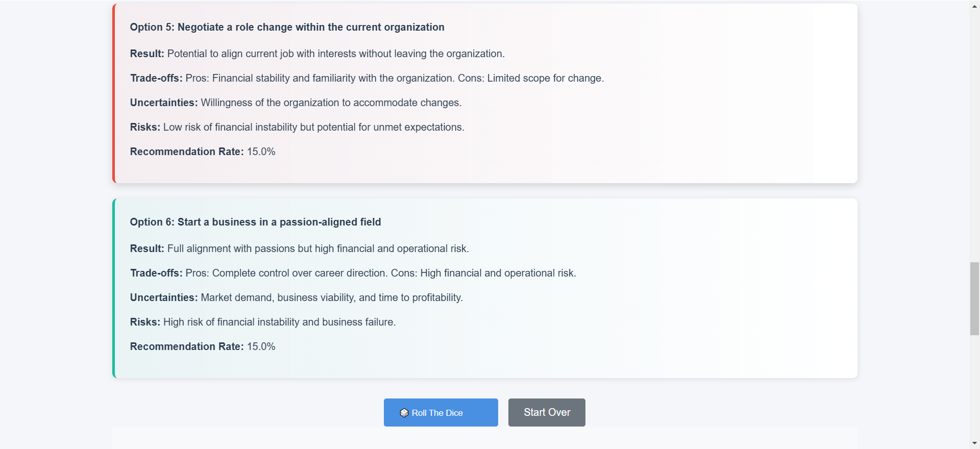Click the Uncertainties line about organization willingness
Screen dimensions: 980x449
coord(296,103)
